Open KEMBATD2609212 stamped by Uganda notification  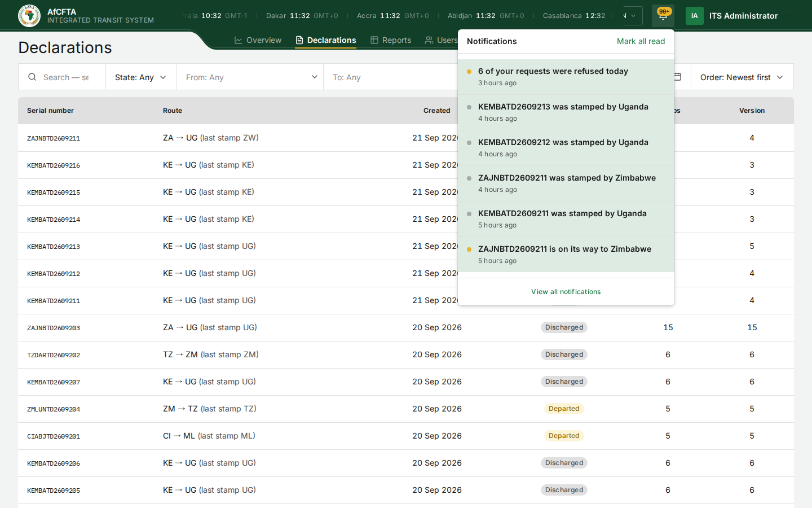tap(566, 148)
